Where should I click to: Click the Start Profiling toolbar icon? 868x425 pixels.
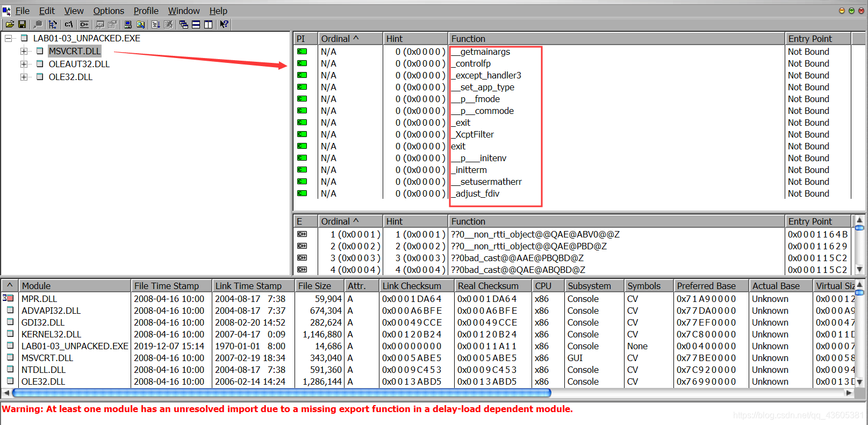[156, 24]
